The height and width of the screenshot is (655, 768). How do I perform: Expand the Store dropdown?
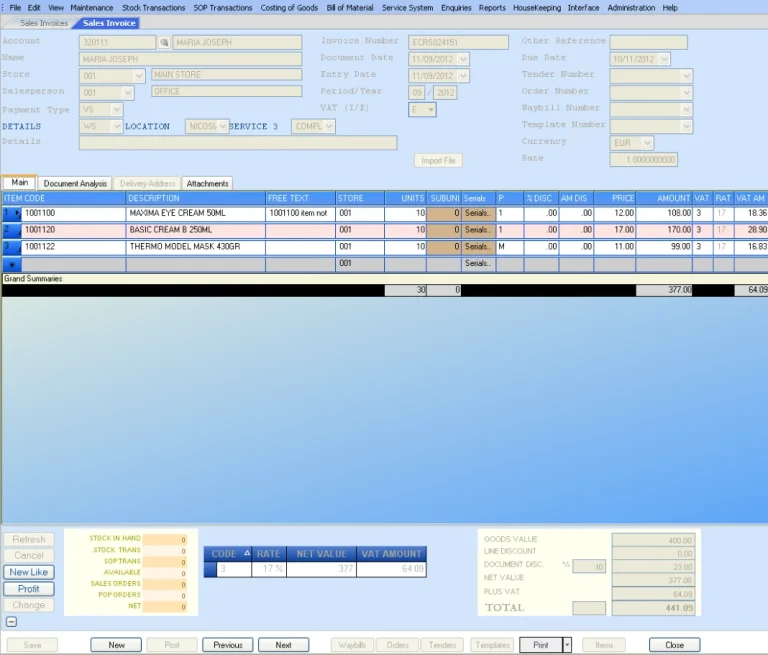[x=139, y=76]
